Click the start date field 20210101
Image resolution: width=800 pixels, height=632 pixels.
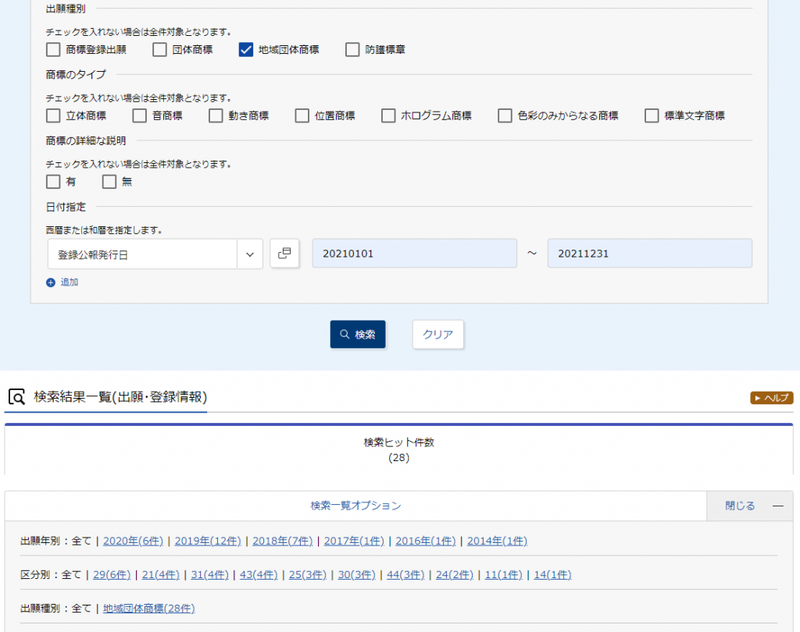(414, 254)
